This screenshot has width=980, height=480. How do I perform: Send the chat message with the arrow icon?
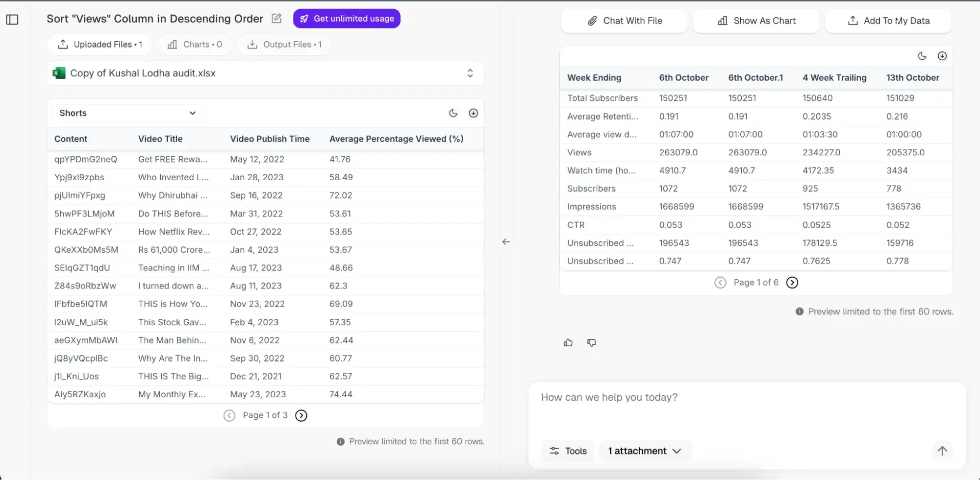pos(942,451)
